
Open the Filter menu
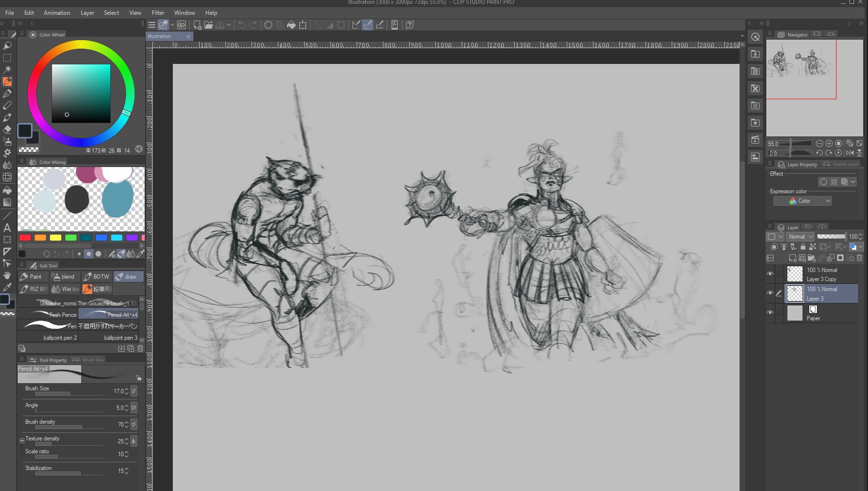click(x=158, y=13)
